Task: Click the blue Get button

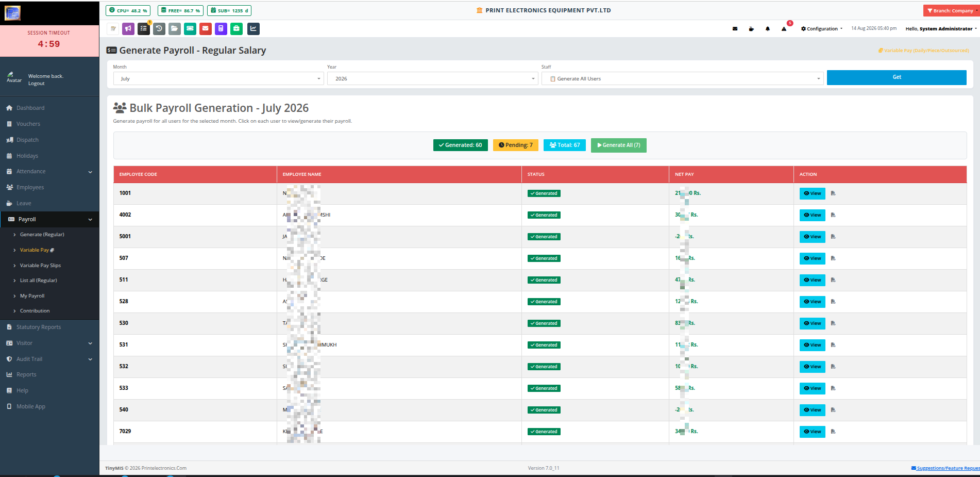Action: (x=897, y=77)
